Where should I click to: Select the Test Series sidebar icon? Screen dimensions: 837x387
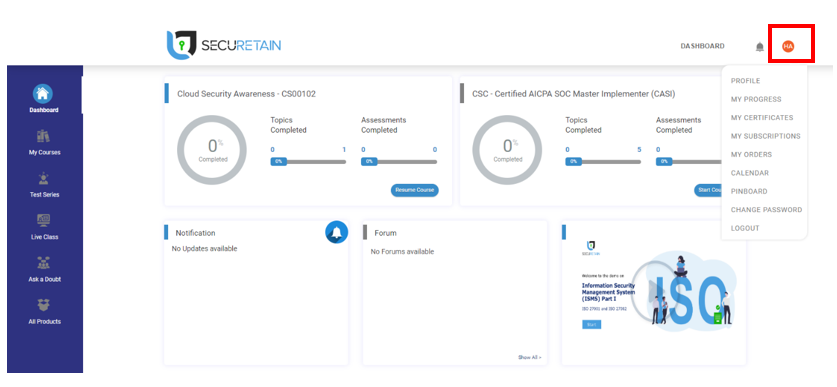click(43, 179)
